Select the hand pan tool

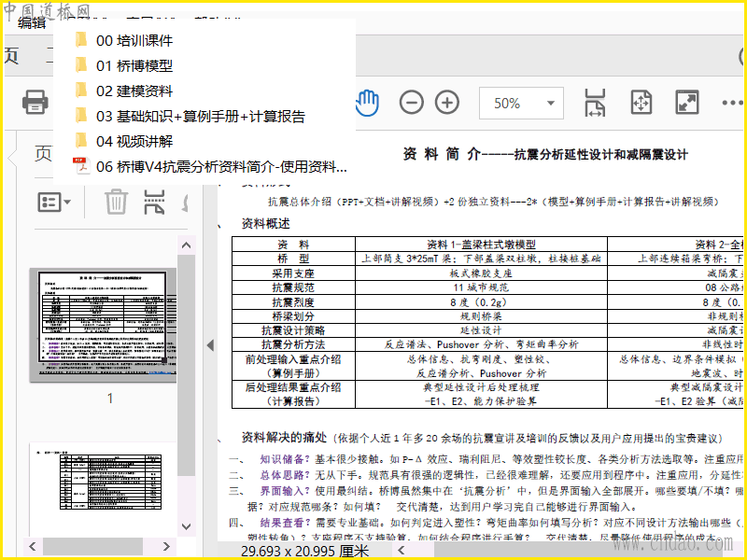367,103
